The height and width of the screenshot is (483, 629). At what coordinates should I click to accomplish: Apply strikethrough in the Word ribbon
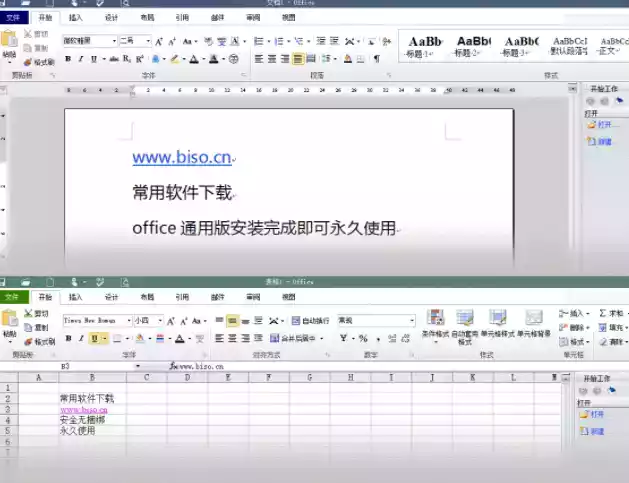coord(114,59)
